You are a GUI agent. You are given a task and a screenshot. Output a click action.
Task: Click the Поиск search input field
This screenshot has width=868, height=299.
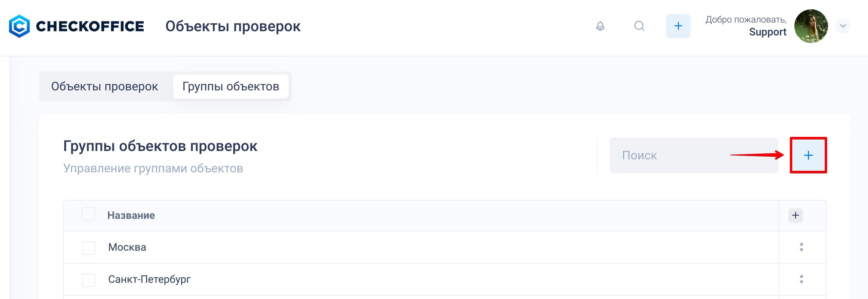(674, 155)
